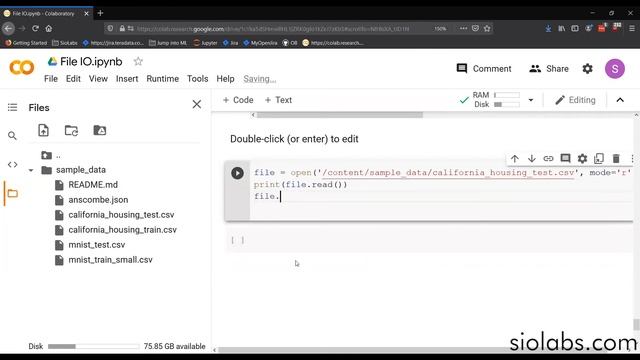The image size is (640, 360).
Task: Open the find and replace sidebar
Action: [12, 136]
